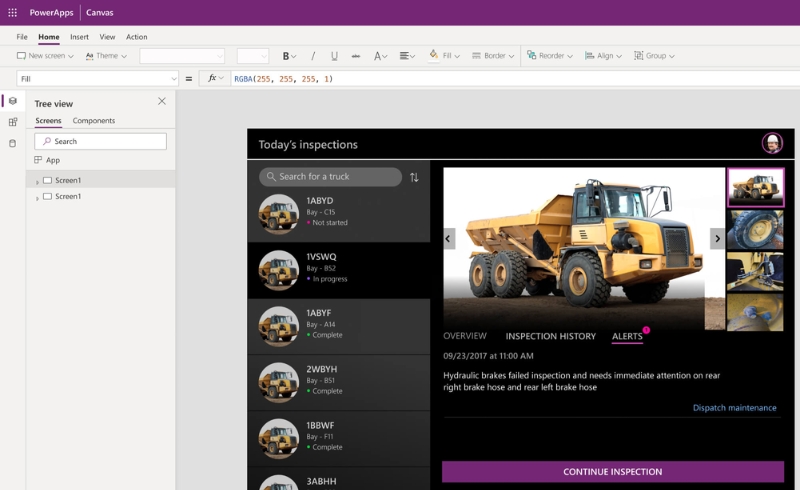This screenshot has height=490, width=800.
Task: Select the full truck thumbnail
Action: point(756,187)
